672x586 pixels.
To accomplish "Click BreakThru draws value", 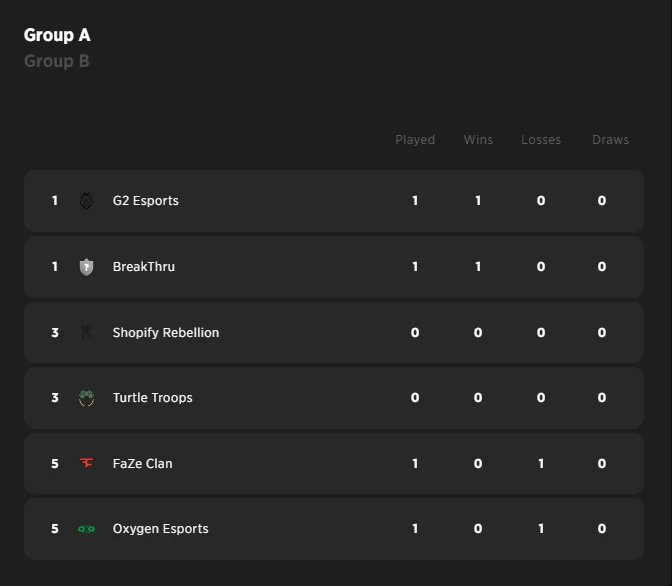I will point(602,267).
